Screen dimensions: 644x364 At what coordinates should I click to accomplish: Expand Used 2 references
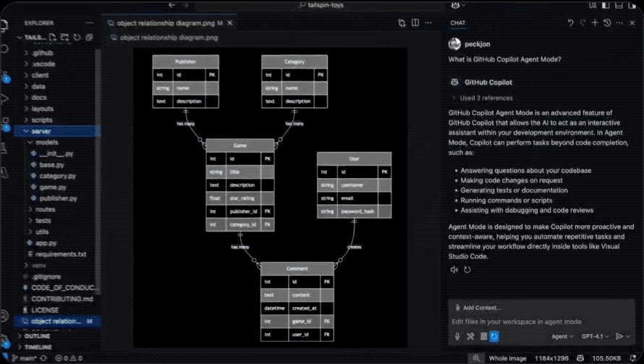[483, 98]
